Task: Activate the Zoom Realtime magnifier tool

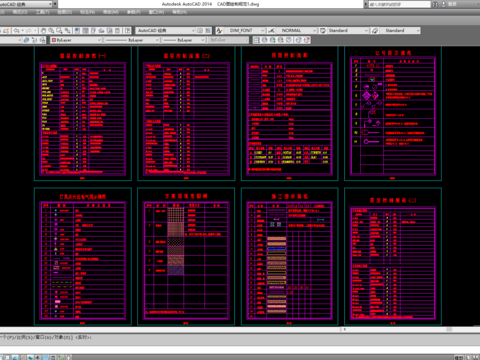Action: tap(51, 31)
